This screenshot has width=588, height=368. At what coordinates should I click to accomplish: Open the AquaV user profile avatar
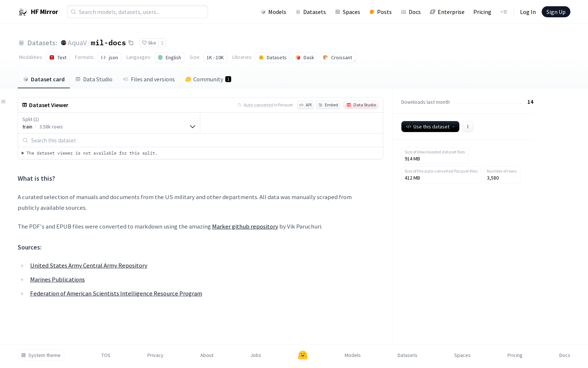[x=64, y=43]
